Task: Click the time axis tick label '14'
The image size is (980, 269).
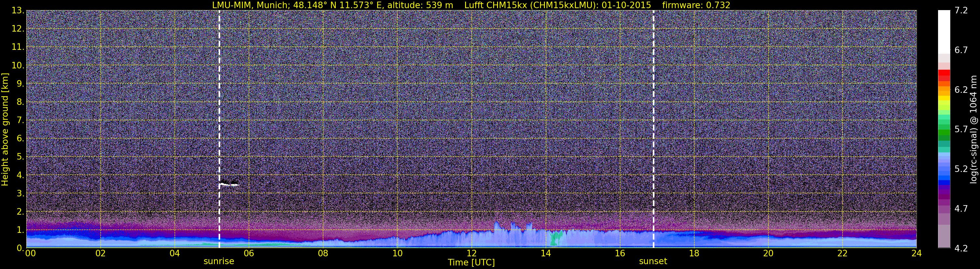Action: [x=545, y=253]
